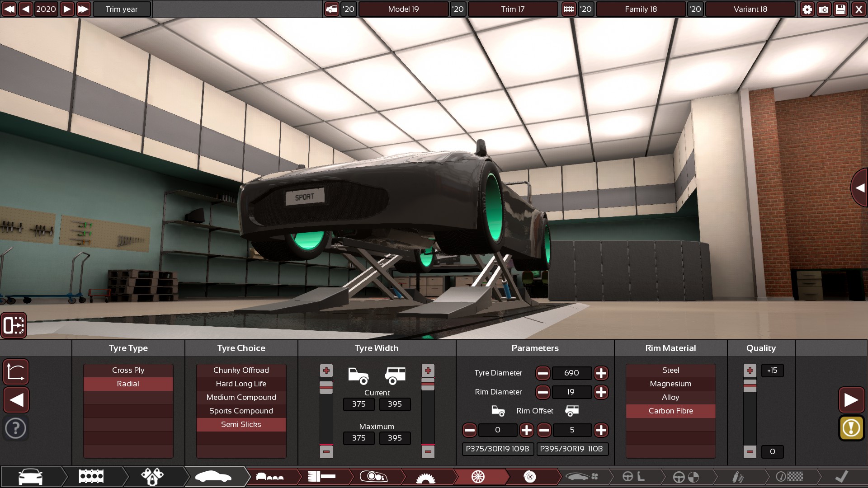Select Carbon Fibre rim material
This screenshot has height=488, width=868.
click(x=670, y=411)
